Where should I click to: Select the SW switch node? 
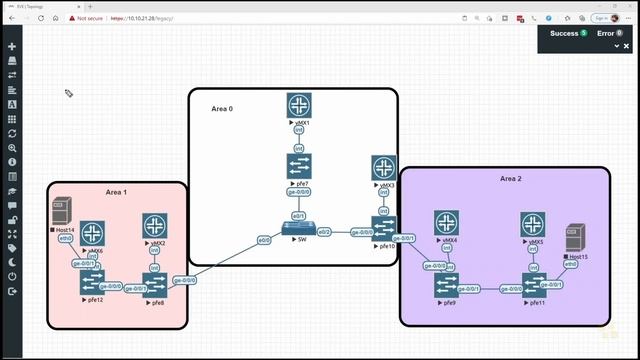(x=299, y=228)
